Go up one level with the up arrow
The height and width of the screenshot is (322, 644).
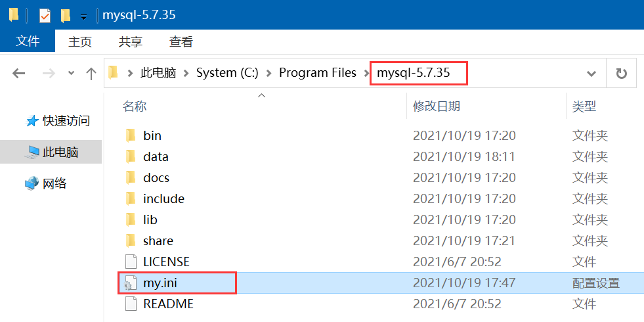[91, 74]
